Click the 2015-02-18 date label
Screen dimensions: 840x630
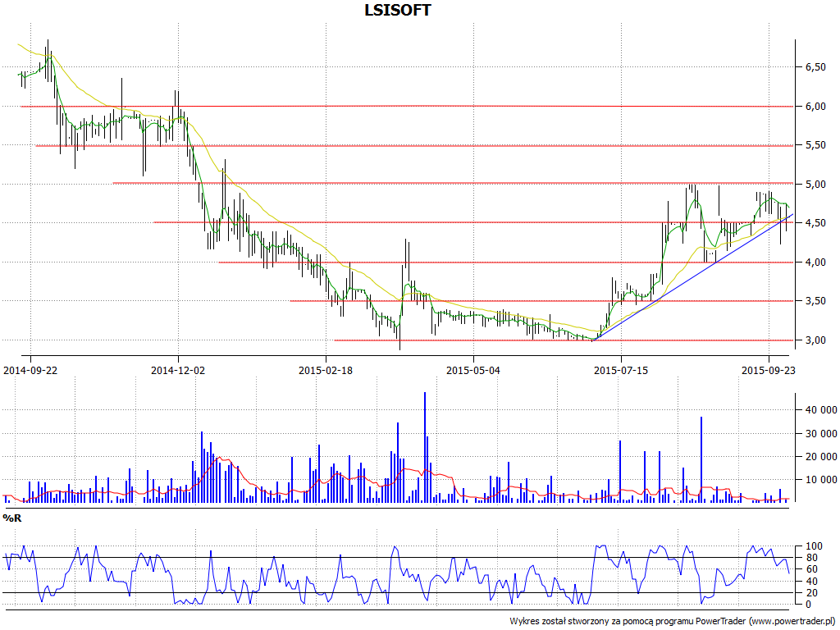pos(326,370)
